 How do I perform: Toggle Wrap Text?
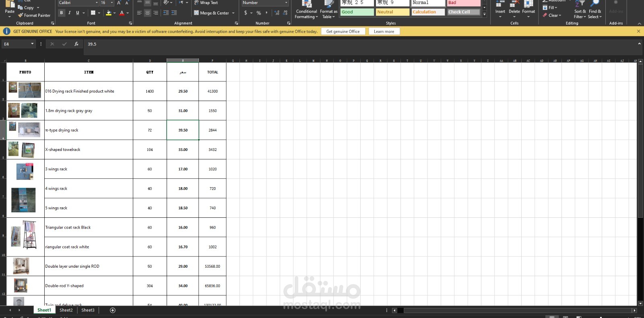(x=206, y=3)
